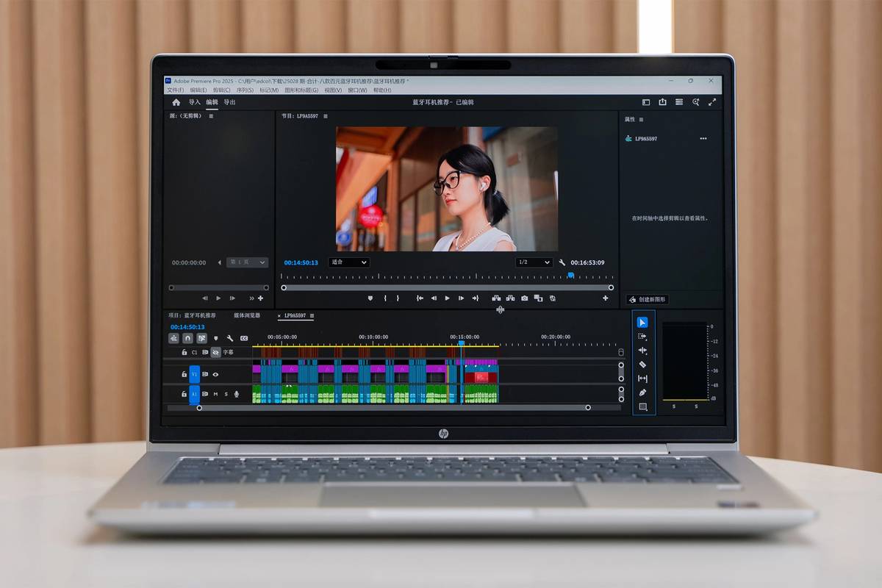Screen dimensions: 882x588
Task: Click the timeline horizontal zoom scrollbar
Action: [393, 407]
